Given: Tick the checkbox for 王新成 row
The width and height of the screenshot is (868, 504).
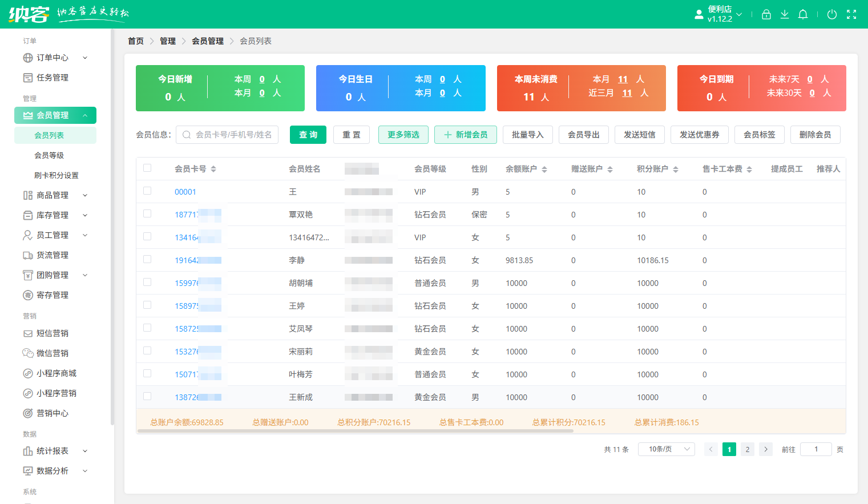Looking at the screenshot, I should pyautogui.click(x=147, y=396).
